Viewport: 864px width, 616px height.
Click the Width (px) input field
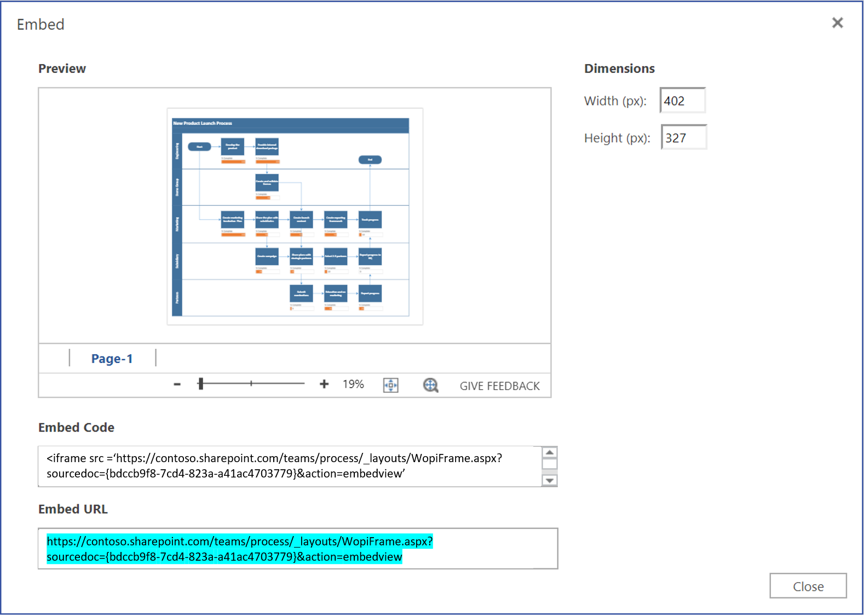[x=682, y=100]
